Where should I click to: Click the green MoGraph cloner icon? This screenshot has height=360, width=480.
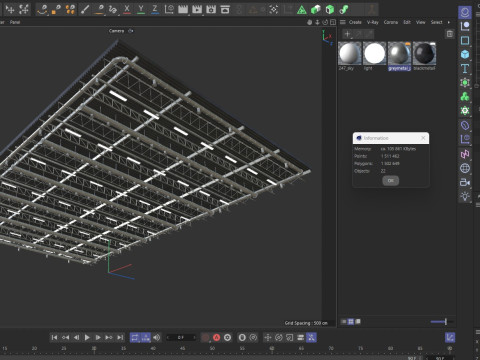(x=465, y=97)
